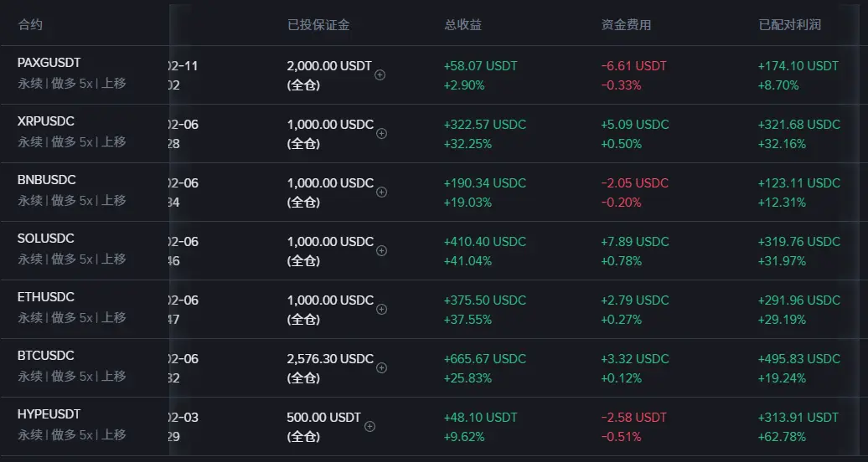The image size is (868, 462).
Task: Add margin to HYPEUSDT position
Action: pyautogui.click(x=369, y=426)
